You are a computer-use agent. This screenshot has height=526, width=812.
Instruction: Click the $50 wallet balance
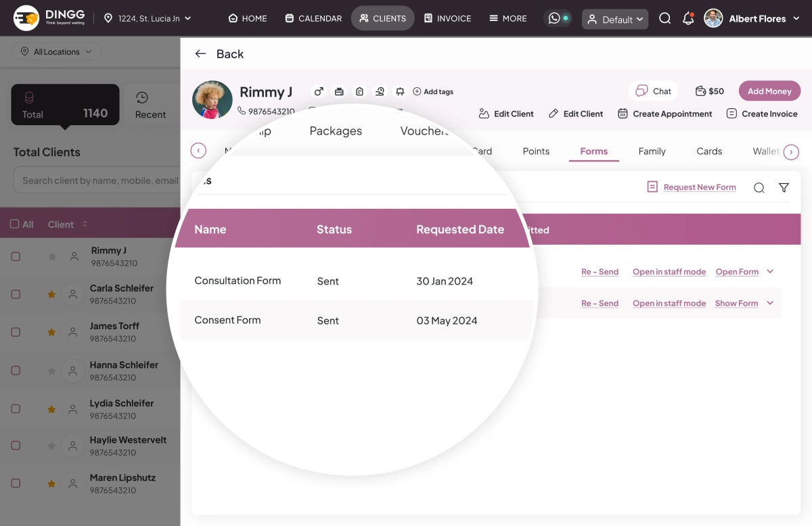pyautogui.click(x=710, y=91)
